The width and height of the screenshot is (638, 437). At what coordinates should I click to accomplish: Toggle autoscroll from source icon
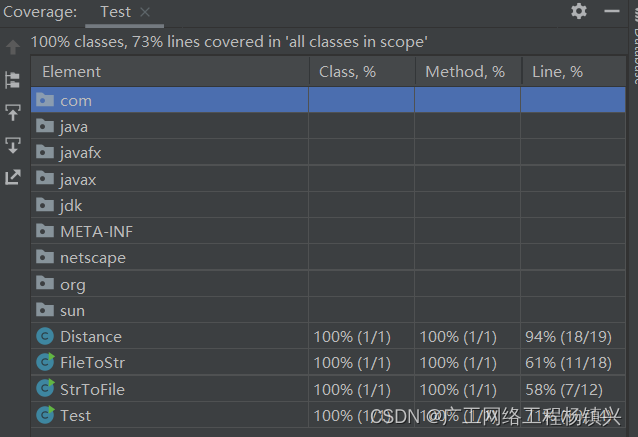click(13, 145)
